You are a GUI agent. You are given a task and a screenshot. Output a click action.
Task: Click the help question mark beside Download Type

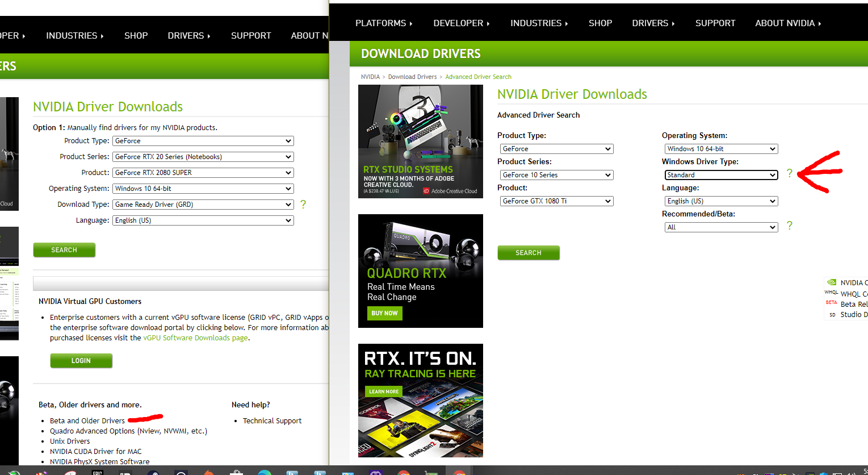pos(303,204)
